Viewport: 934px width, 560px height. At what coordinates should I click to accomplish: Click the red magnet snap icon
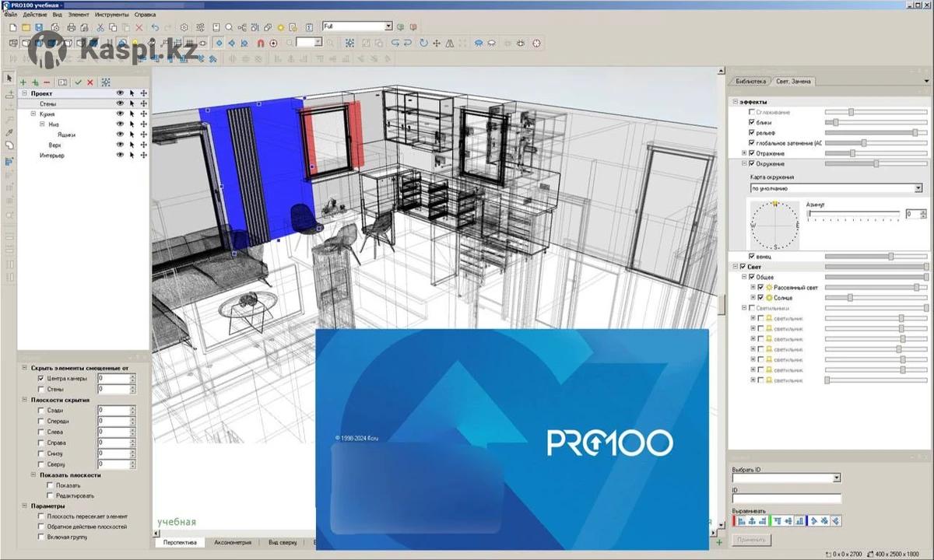point(260,43)
